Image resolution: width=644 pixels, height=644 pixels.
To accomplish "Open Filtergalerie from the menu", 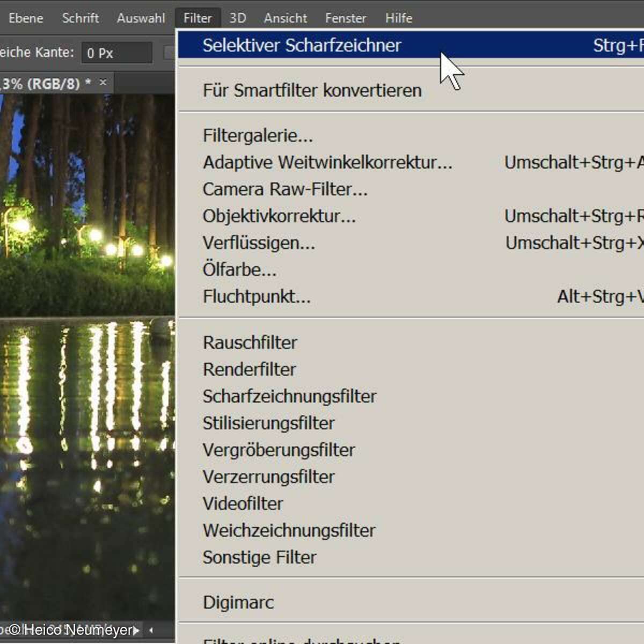I will pyautogui.click(x=258, y=136).
